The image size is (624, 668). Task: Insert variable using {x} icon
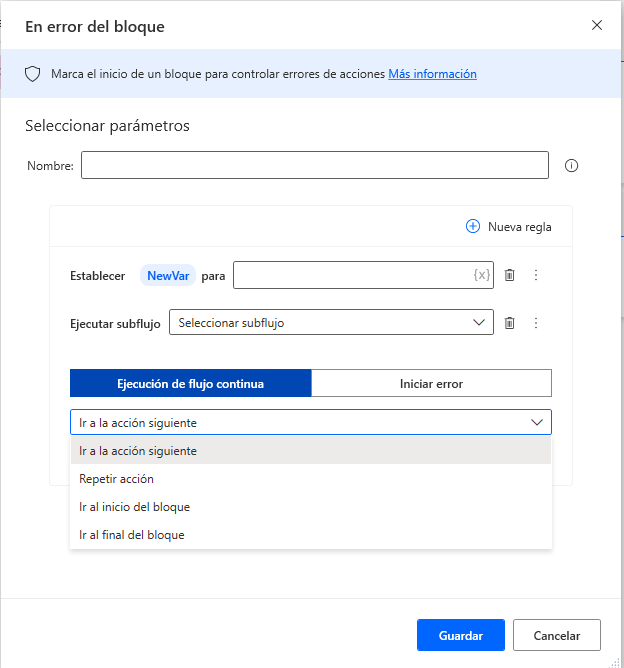coord(481,275)
